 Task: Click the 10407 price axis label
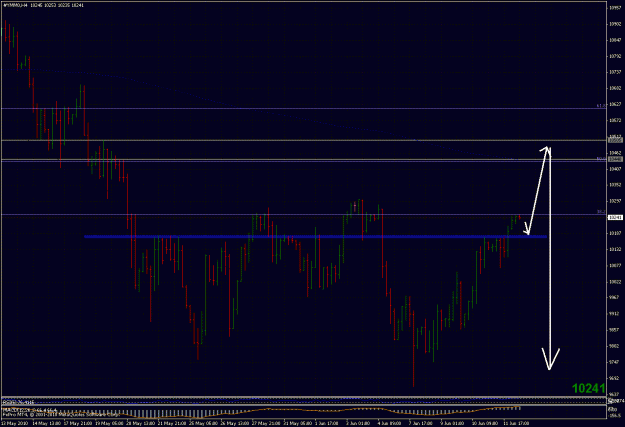614,169
